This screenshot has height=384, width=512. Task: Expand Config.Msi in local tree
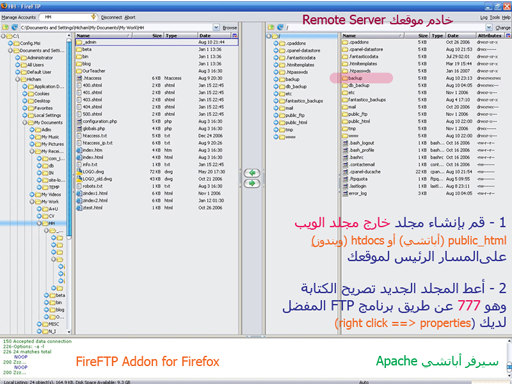(x=10, y=43)
